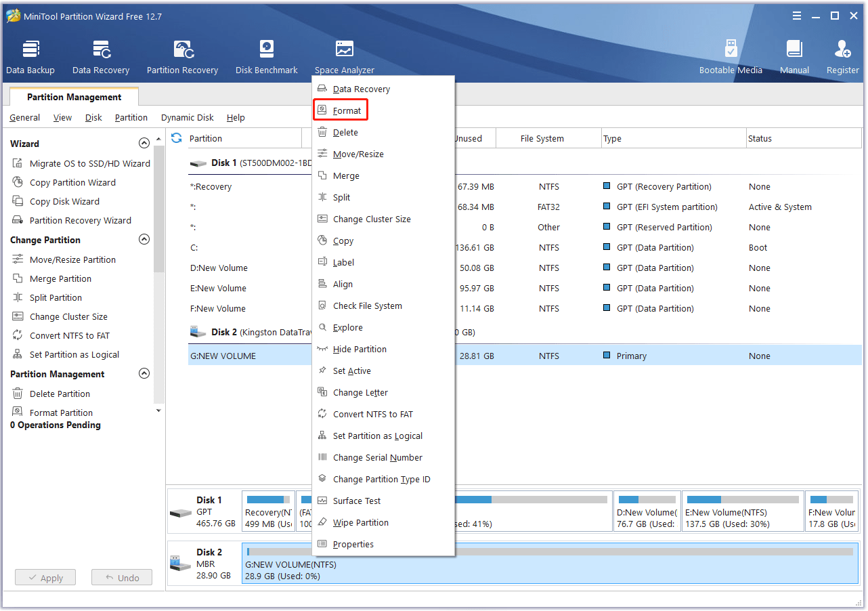Click the Apply button

[x=45, y=577]
